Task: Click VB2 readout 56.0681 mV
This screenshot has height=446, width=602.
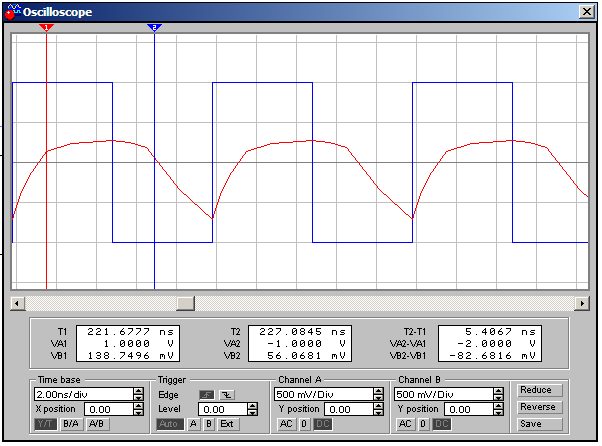Action: point(306,356)
